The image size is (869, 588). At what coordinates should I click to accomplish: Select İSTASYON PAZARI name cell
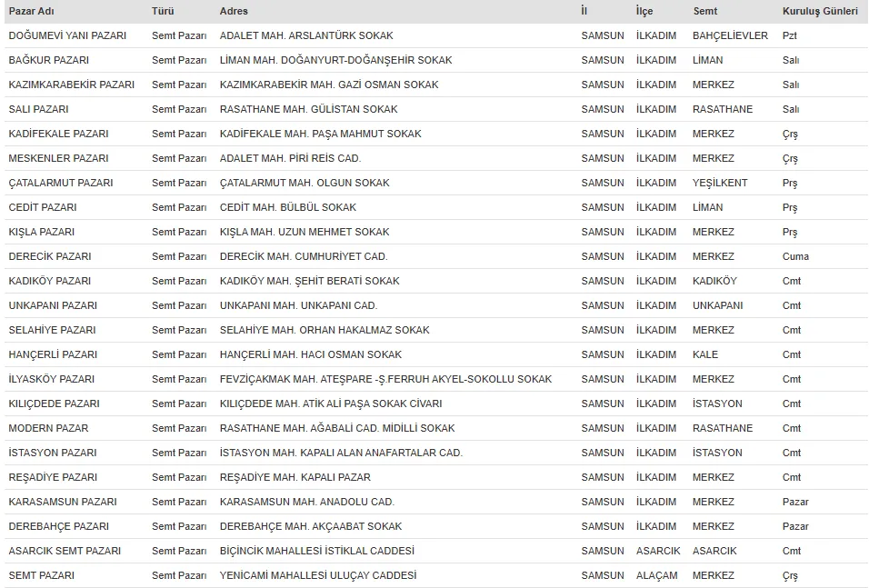pyautogui.click(x=53, y=453)
